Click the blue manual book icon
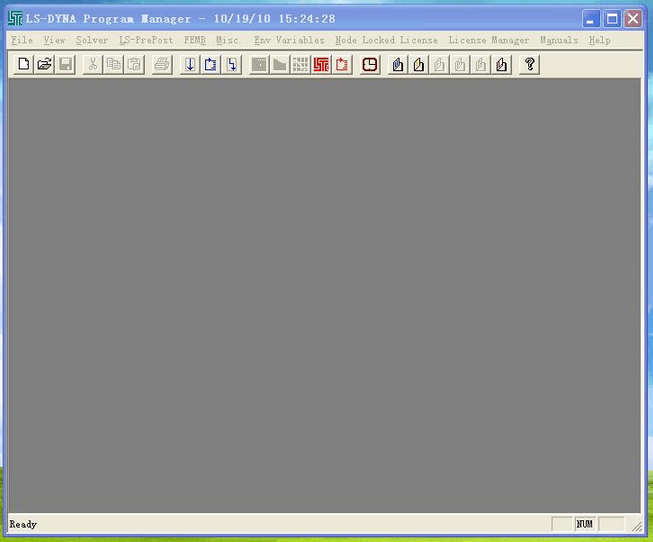Screen dimensions: 653x542 tap(398, 64)
